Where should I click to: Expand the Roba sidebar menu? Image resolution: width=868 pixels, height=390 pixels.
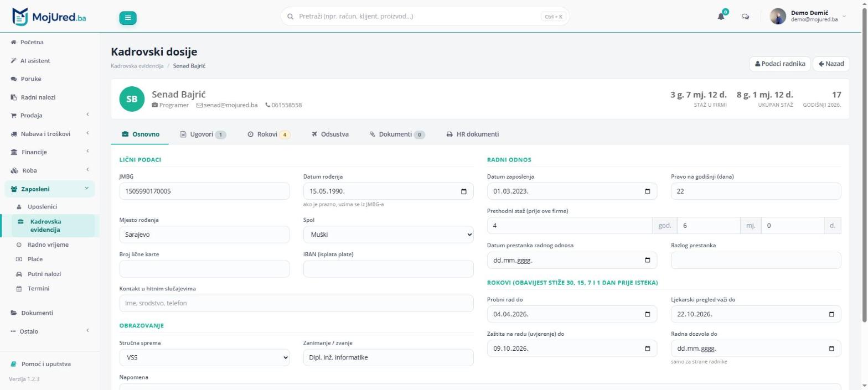(50, 170)
